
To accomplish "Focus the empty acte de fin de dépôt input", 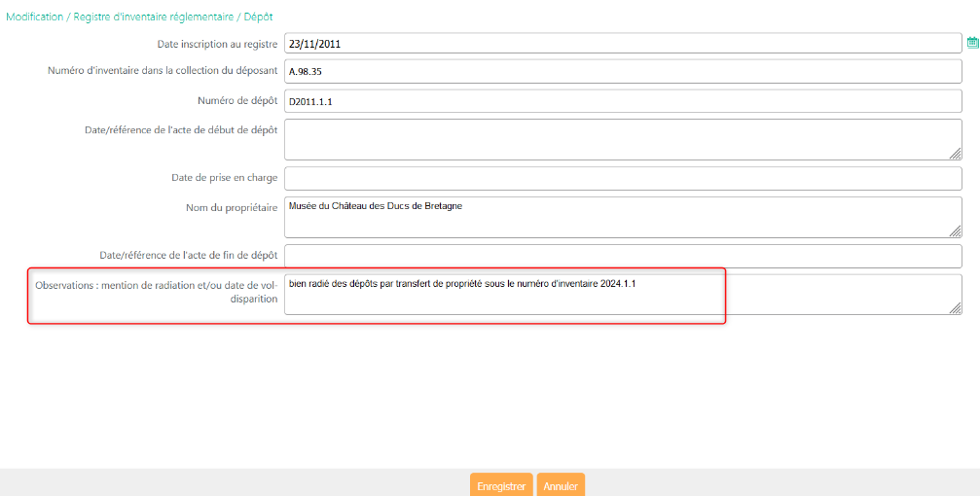I will pos(623,256).
